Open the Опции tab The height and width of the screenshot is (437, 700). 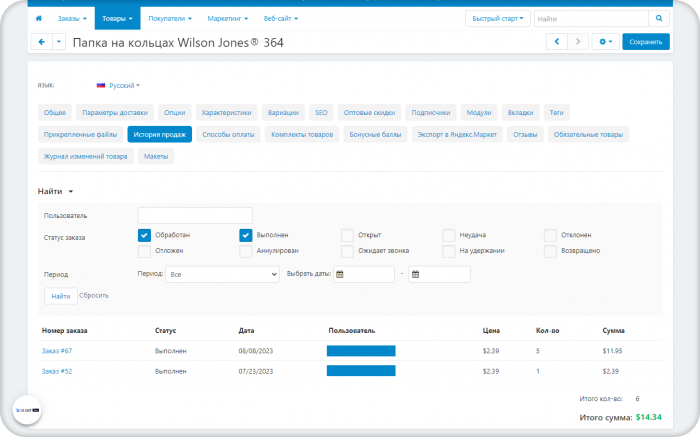[x=175, y=112]
